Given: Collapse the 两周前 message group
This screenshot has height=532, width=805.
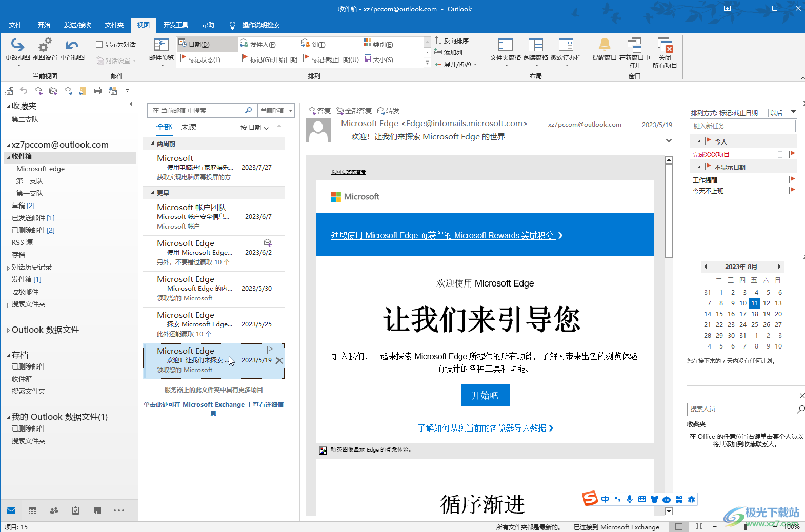Looking at the screenshot, I should pyautogui.click(x=152, y=144).
